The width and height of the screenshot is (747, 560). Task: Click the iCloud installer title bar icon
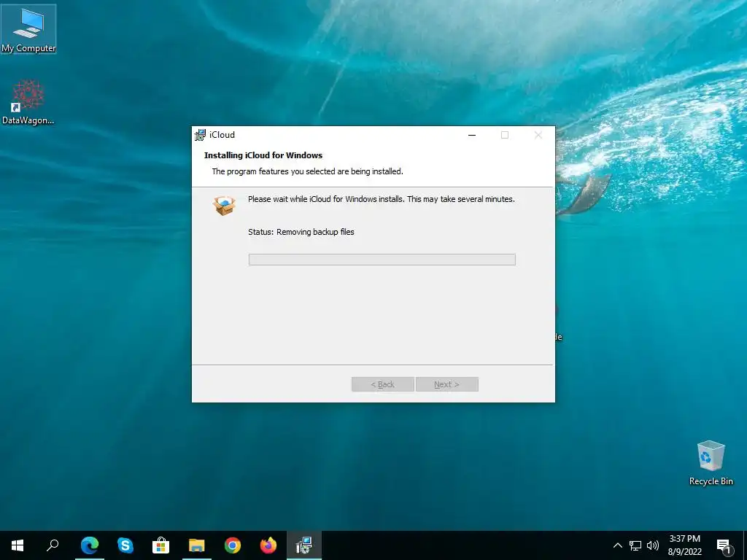click(x=200, y=135)
